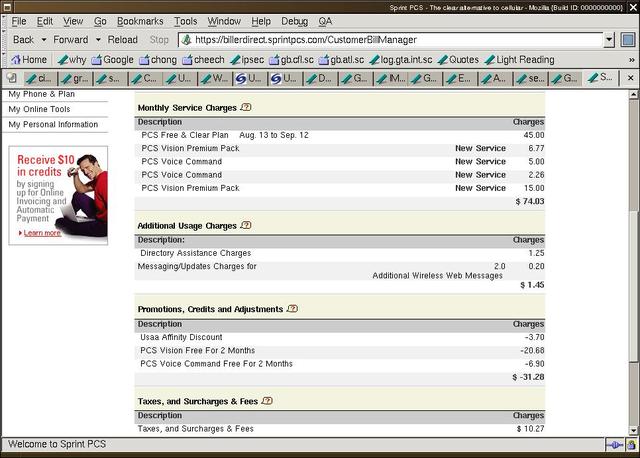Screen dimensions: 640x458
Task: Click the scrollbar up arrow
Action: point(633,95)
